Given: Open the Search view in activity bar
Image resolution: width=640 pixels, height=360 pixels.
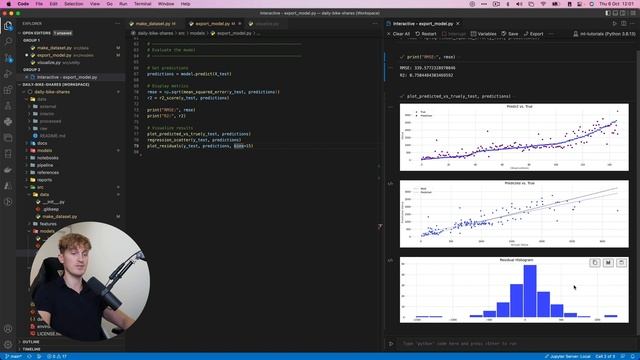Looking at the screenshot, I should 8,41.
